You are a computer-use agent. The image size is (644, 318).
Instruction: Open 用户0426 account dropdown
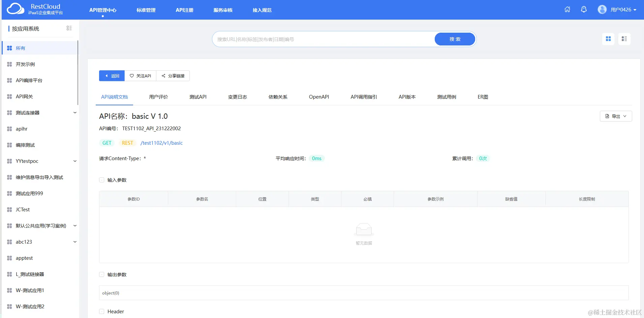(x=623, y=10)
